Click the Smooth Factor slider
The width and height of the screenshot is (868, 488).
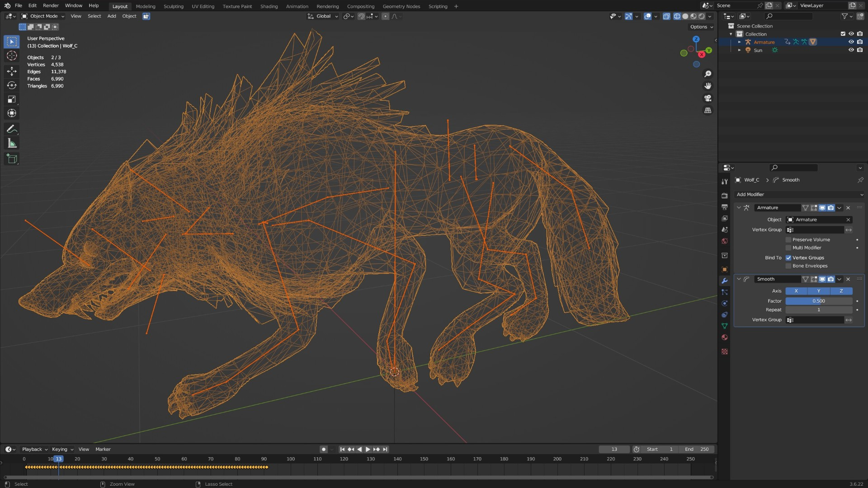pos(819,301)
